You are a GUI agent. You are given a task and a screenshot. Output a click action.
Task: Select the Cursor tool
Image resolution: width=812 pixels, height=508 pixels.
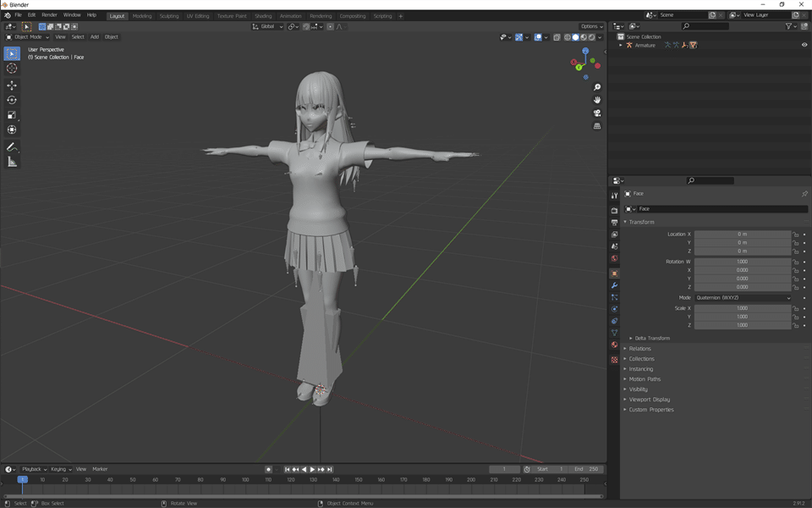12,69
